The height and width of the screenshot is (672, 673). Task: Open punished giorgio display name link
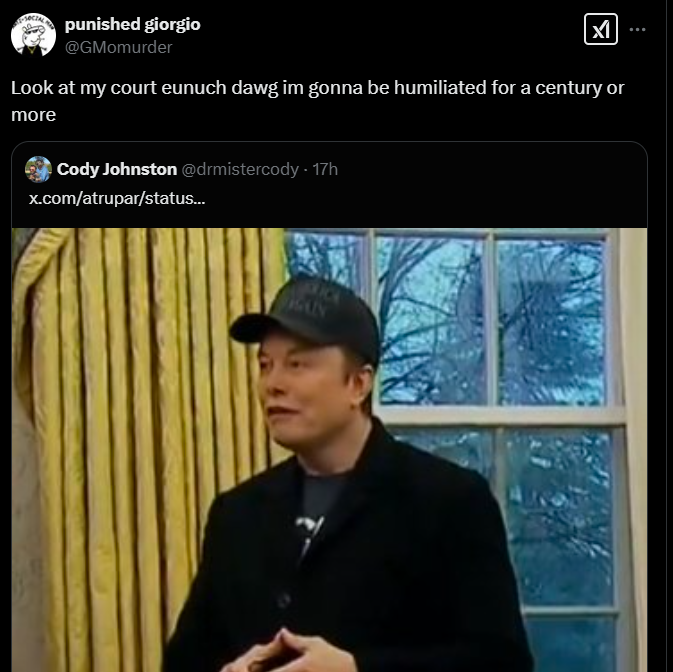click(x=132, y=24)
